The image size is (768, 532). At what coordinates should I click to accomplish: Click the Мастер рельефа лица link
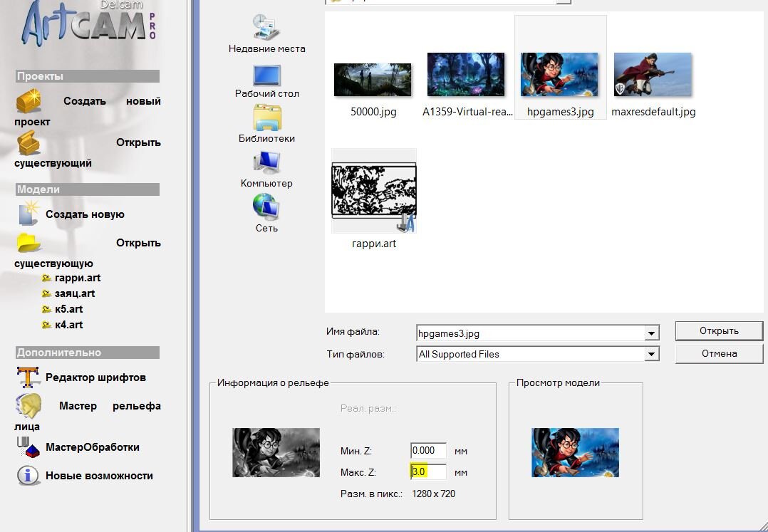pyautogui.click(x=87, y=416)
